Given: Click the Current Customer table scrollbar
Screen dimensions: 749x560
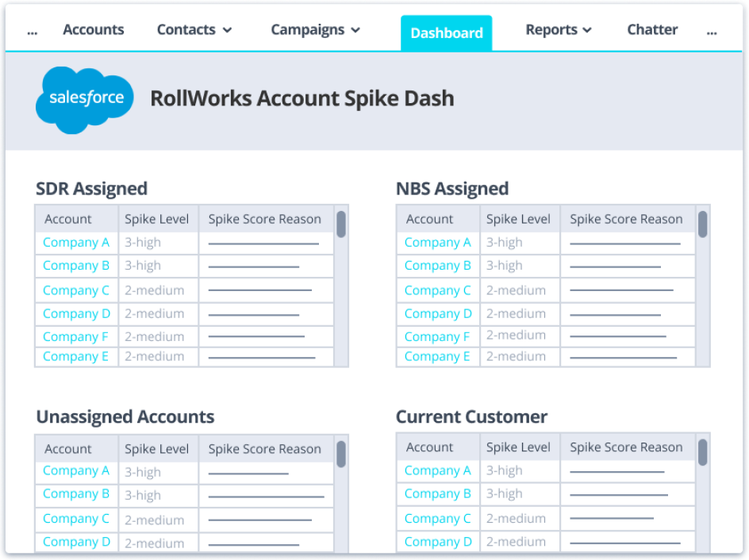Looking at the screenshot, I should (x=702, y=454).
